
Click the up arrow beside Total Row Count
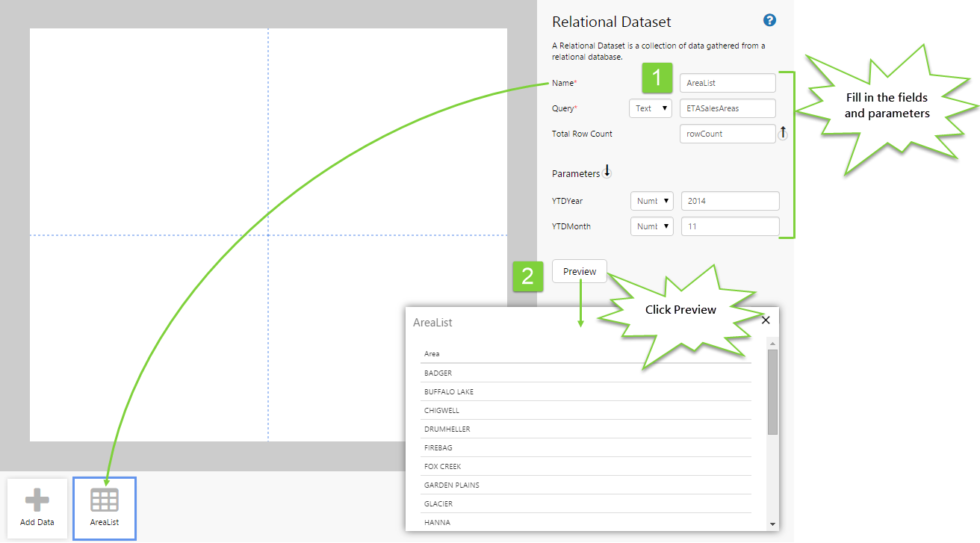(783, 133)
